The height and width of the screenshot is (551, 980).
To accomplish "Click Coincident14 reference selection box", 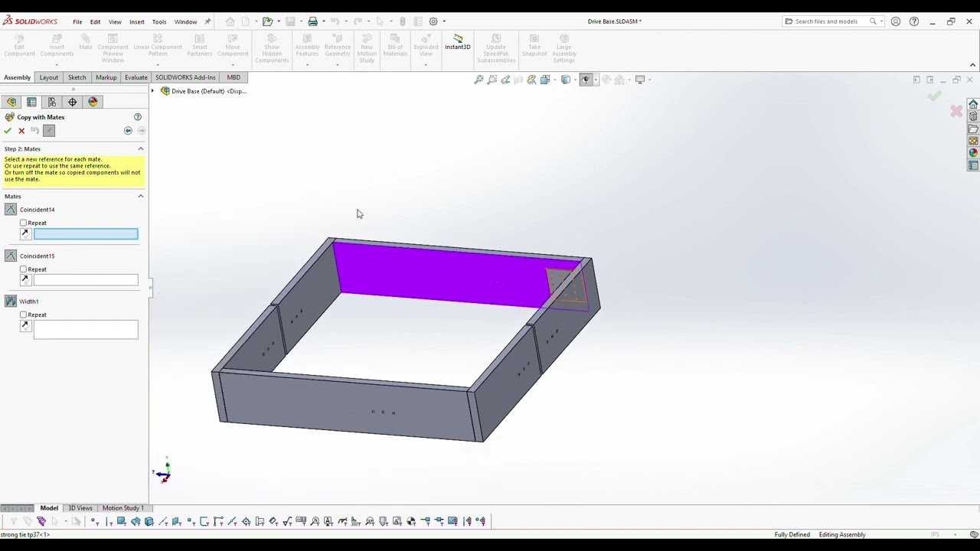I will tap(86, 234).
